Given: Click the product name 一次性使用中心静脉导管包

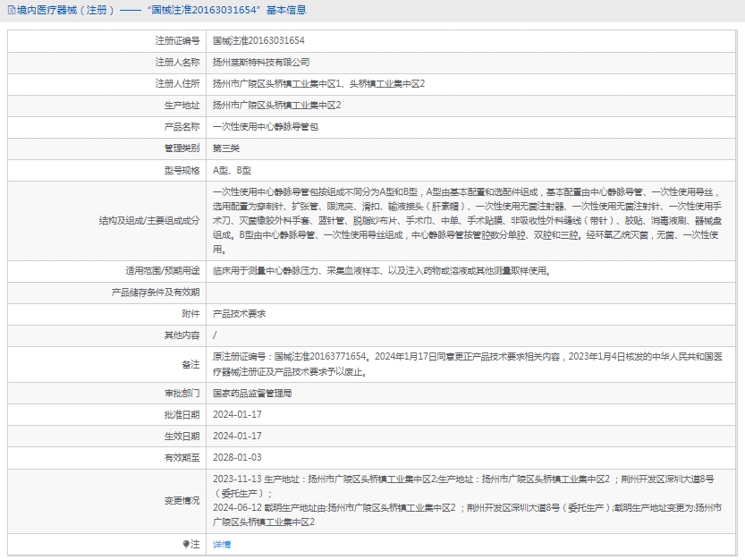Looking at the screenshot, I should [x=265, y=127].
